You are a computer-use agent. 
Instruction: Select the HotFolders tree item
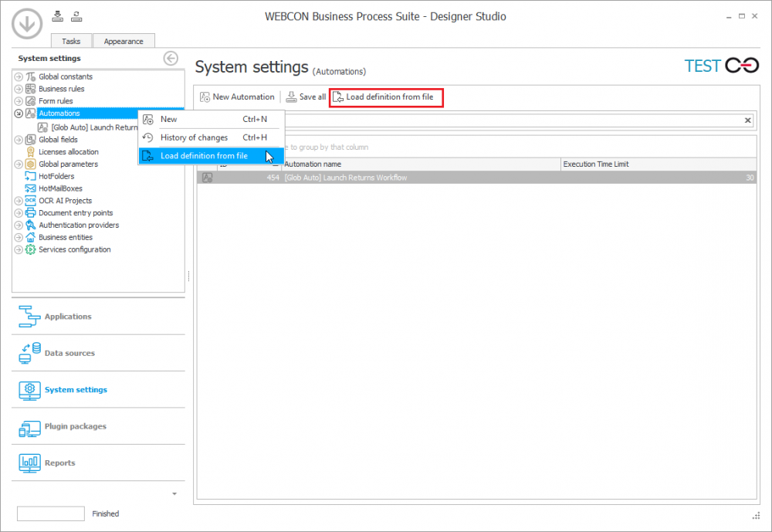pyautogui.click(x=56, y=176)
